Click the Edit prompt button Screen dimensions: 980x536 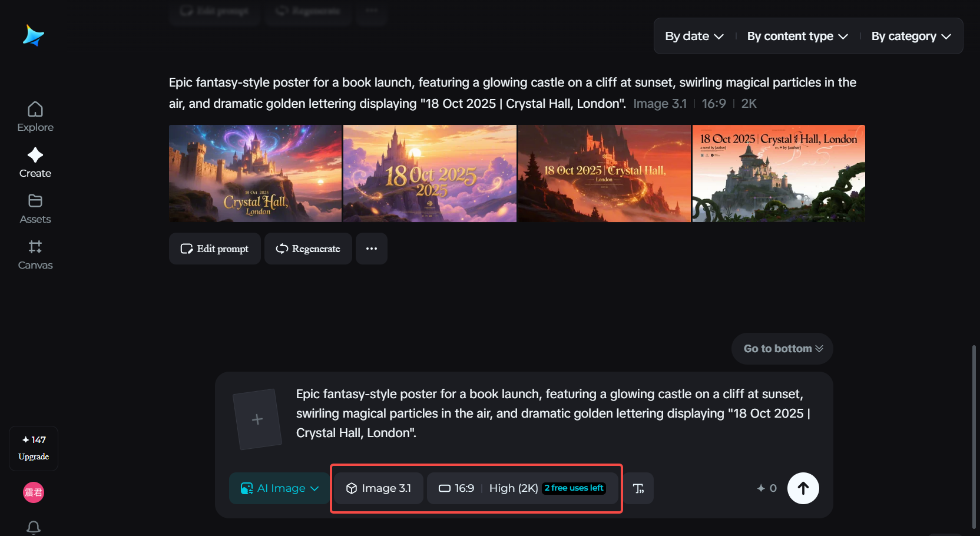pyautogui.click(x=215, y=249)
